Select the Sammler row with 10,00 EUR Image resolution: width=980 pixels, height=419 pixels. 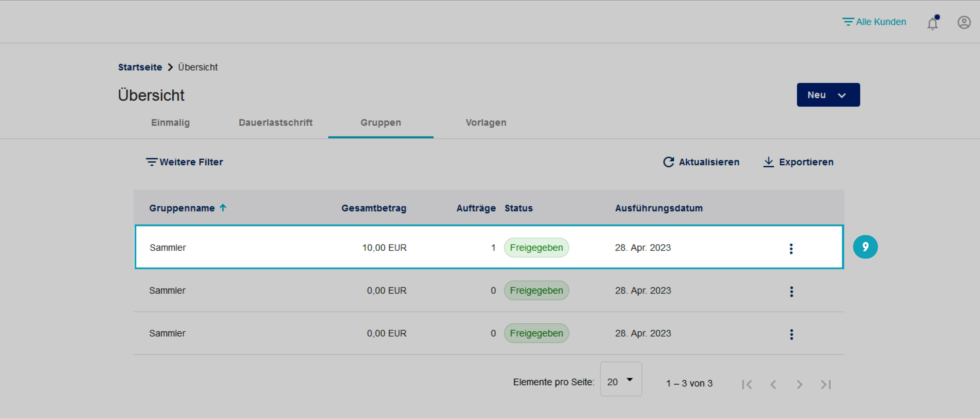click(489, 247)
